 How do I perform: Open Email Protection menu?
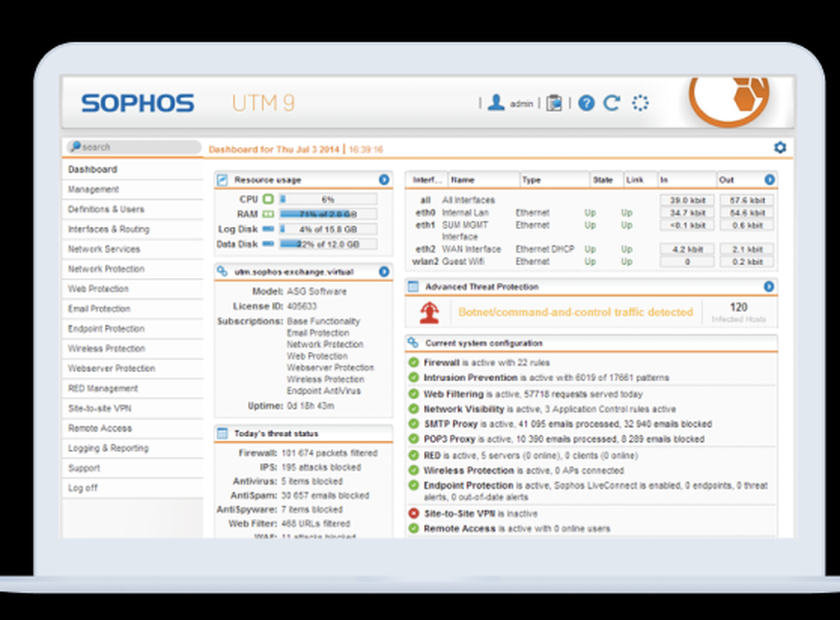click(x=133, y=308)
